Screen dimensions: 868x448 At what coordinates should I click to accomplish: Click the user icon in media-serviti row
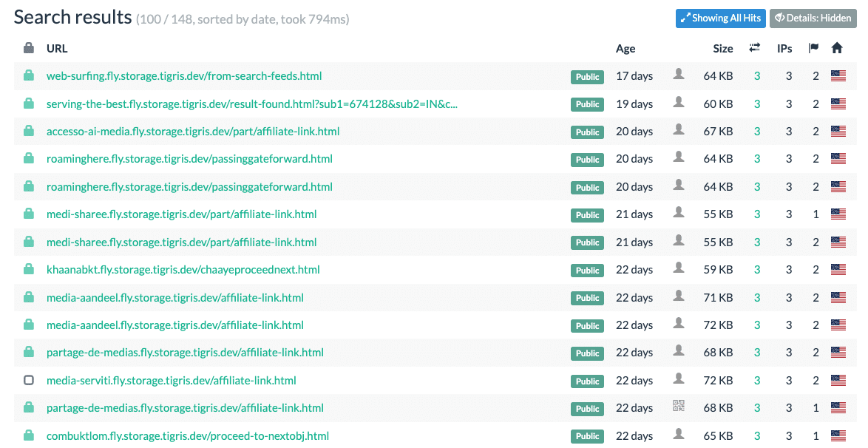pos(679,379)
